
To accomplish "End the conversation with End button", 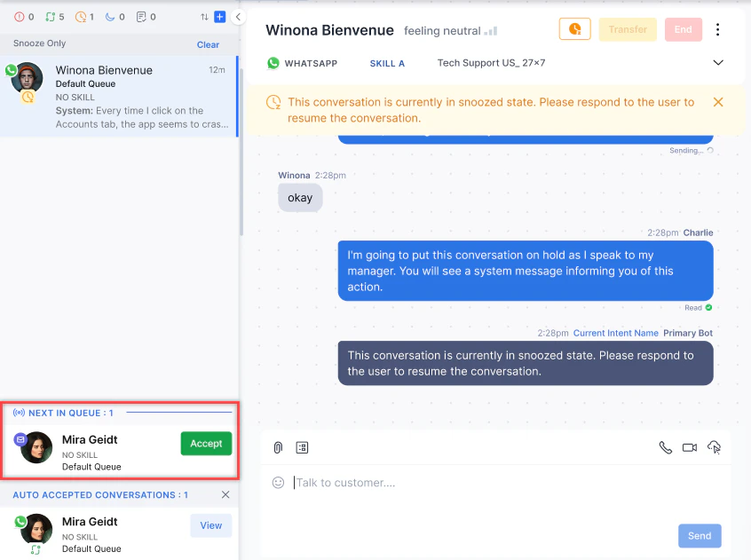I will [x=683, y=29].
